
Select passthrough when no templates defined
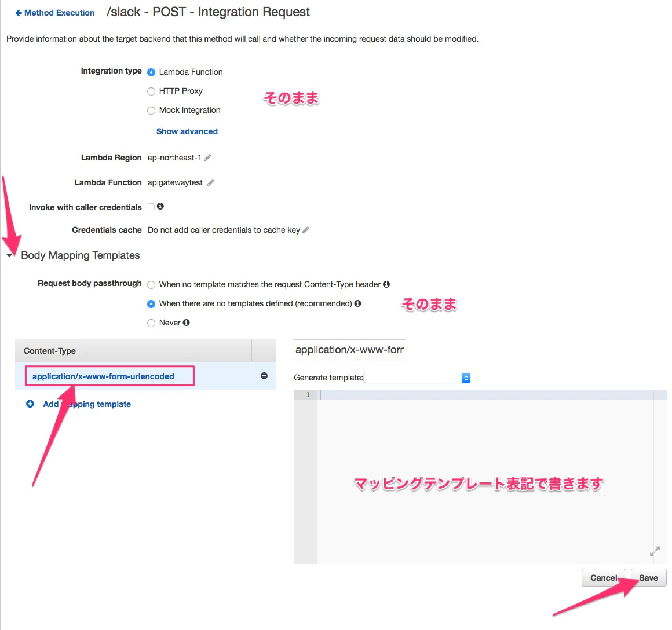tap(151, 303)
